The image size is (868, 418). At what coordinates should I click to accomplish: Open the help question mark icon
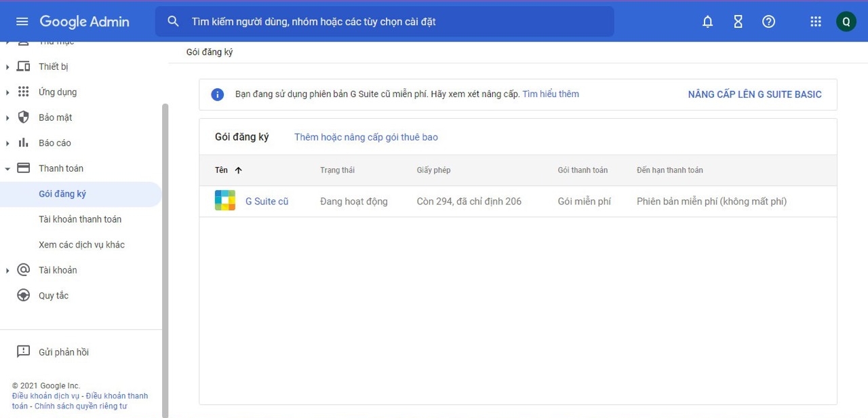(768, 22)
